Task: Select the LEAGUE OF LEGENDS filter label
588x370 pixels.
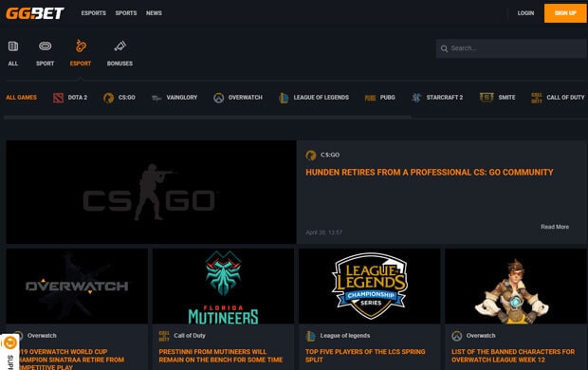Action: tap(322, 98)
